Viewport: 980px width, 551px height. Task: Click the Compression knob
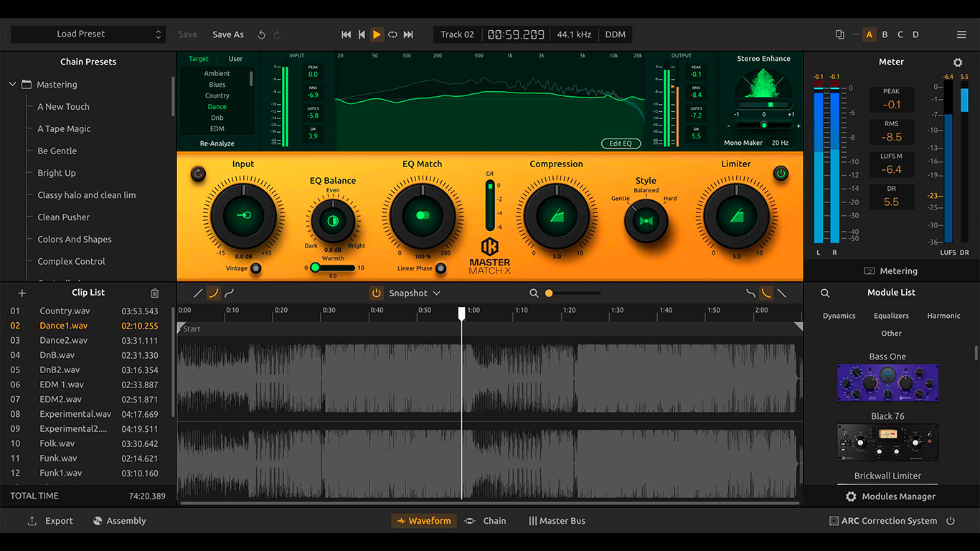click(x=557, y=215)
